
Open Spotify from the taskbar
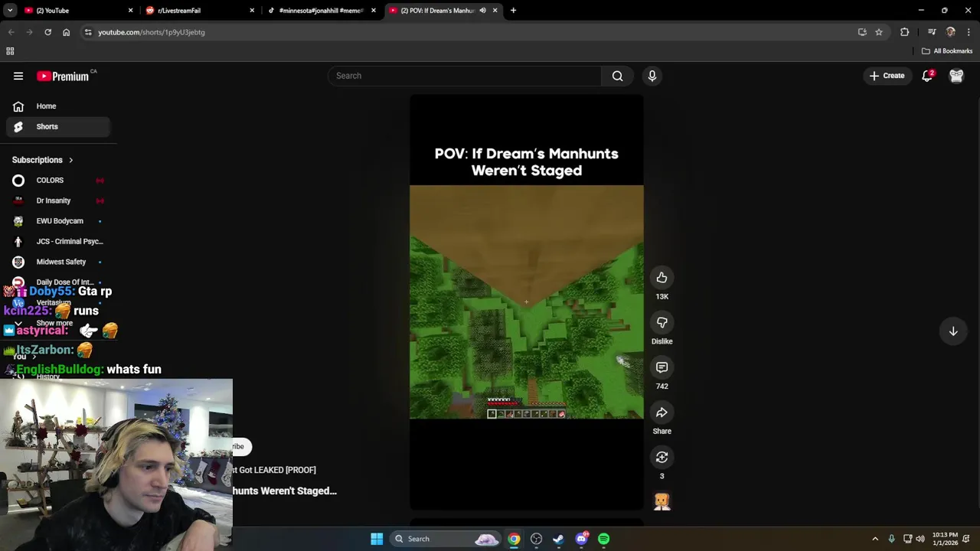pos(604,539)
